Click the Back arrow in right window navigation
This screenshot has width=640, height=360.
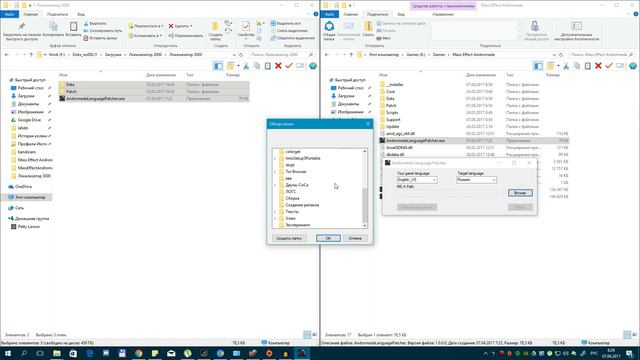point(327,55)
